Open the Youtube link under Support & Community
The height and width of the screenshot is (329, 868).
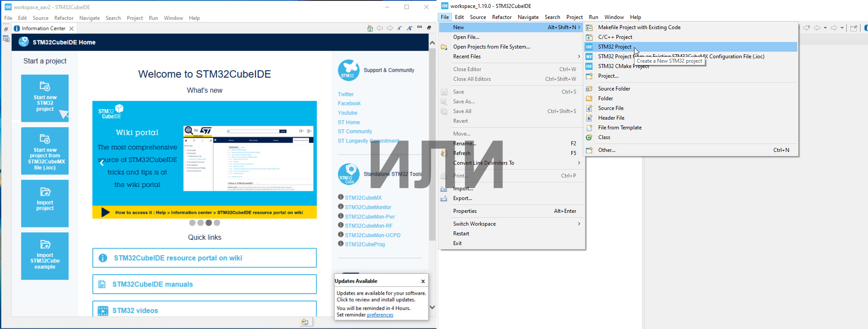click(x=348, y=113)
